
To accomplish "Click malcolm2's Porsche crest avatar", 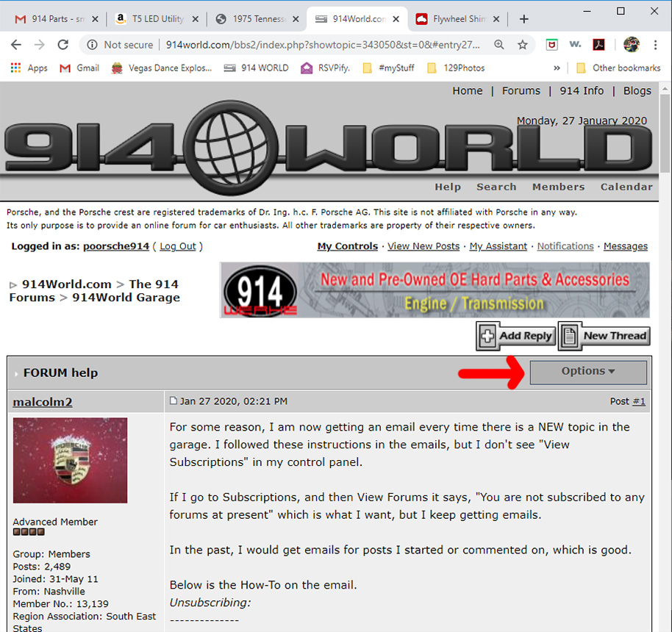I will 70,460.
